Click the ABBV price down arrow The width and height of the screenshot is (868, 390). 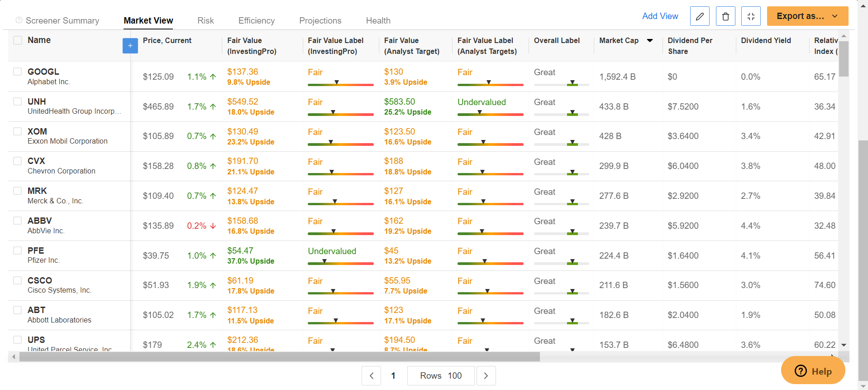213,226
